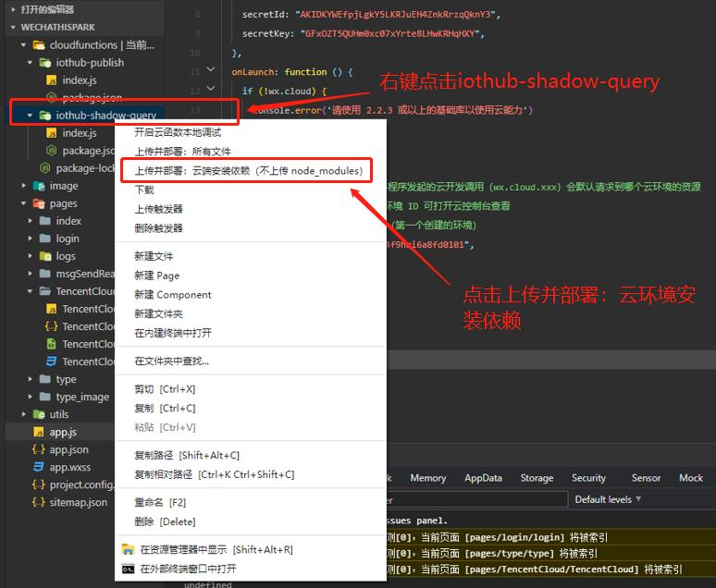Open project.config.json in file tree
716x588 pixels.
[81, 484]
